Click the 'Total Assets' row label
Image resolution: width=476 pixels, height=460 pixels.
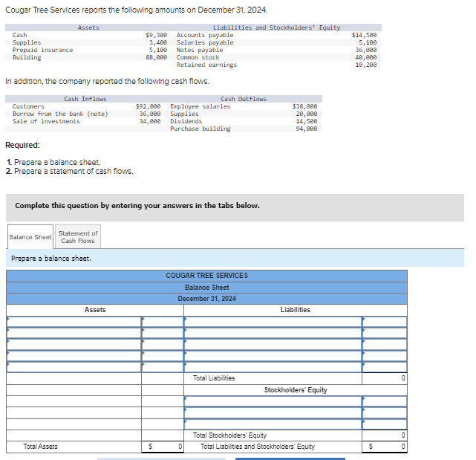(40, 447)
